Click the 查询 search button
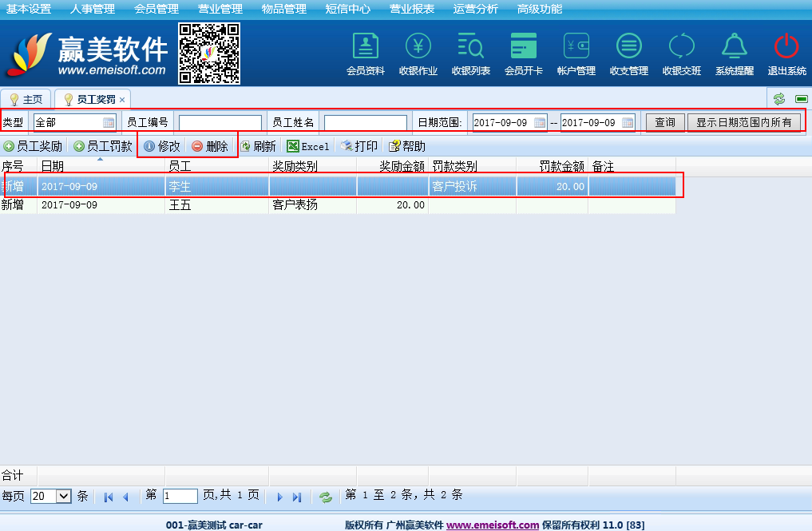 tap(664, 122)
